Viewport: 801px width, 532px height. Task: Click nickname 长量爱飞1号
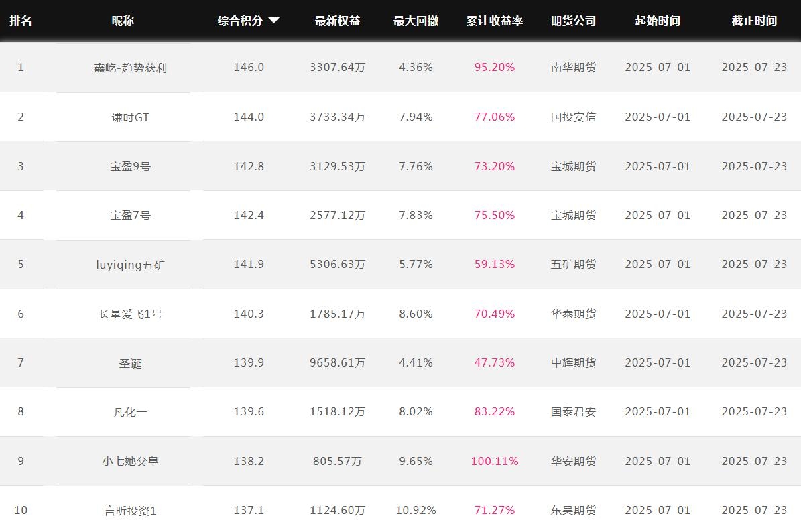pyautogui.click(x=130, y=314)
